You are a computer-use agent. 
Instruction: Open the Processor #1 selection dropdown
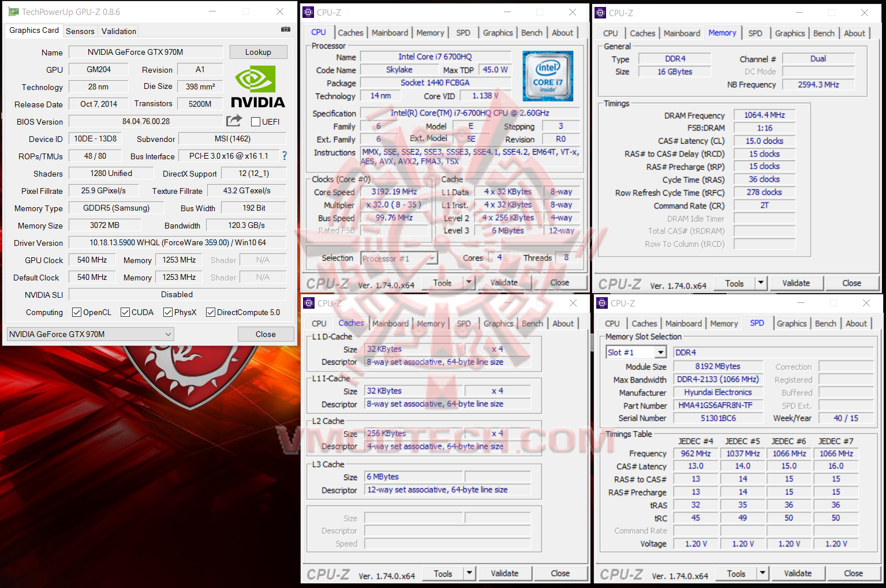tap(399, 259)
